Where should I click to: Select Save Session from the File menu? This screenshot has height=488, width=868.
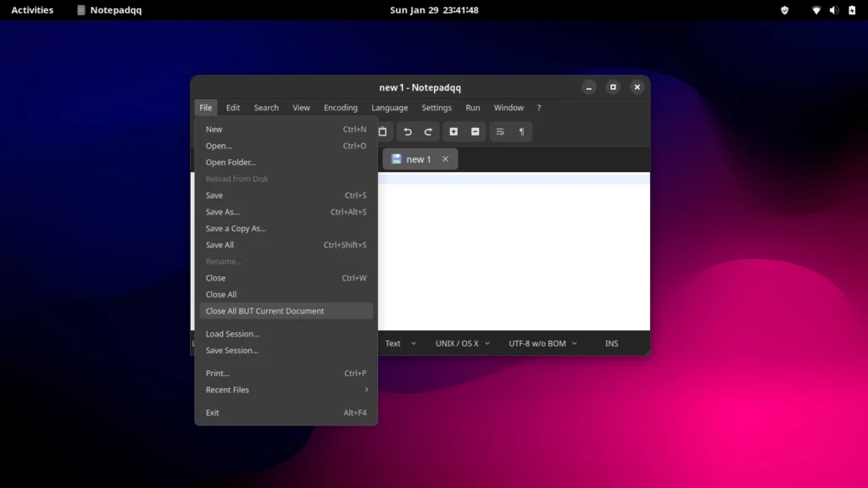point(231,350)
